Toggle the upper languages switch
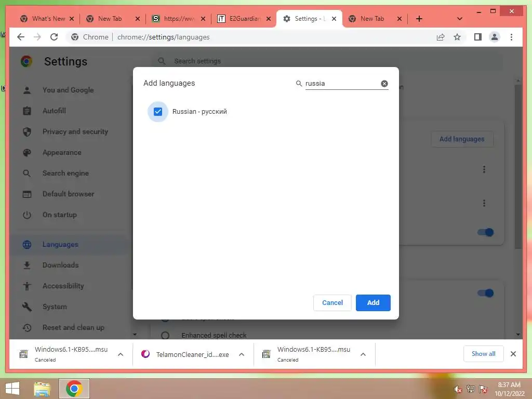The height and width of the screenshot is (399, 532). pyautogui.click(x=485, y=232)
